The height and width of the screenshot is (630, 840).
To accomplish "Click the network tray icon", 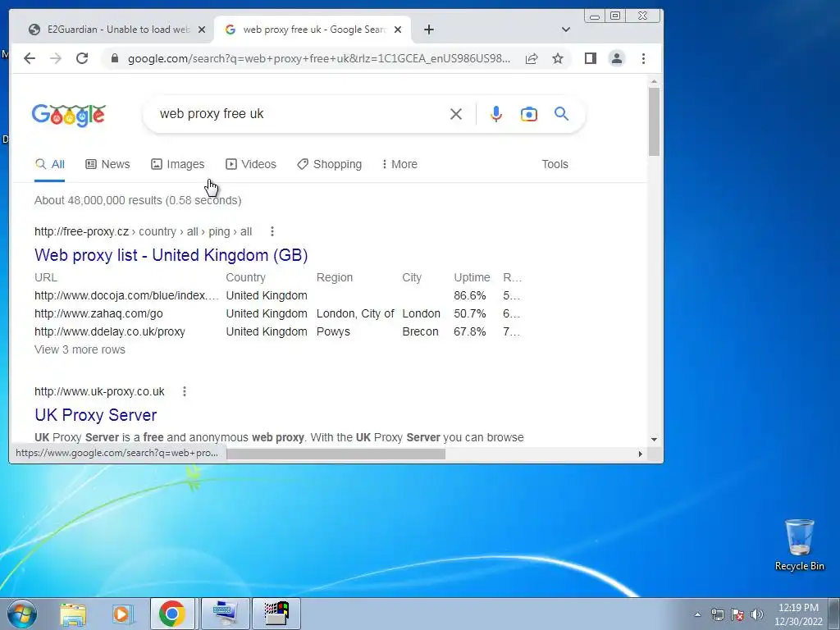I will point(717,614).
